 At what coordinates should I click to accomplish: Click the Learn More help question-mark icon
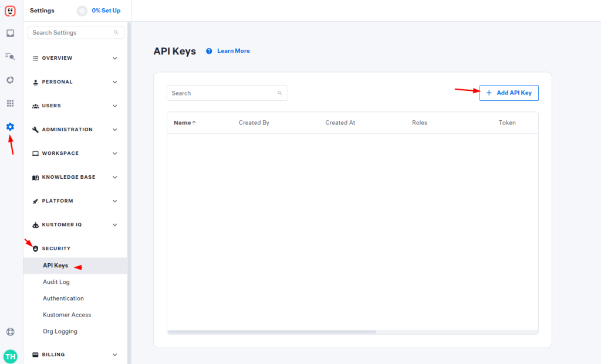click(208, 51)
